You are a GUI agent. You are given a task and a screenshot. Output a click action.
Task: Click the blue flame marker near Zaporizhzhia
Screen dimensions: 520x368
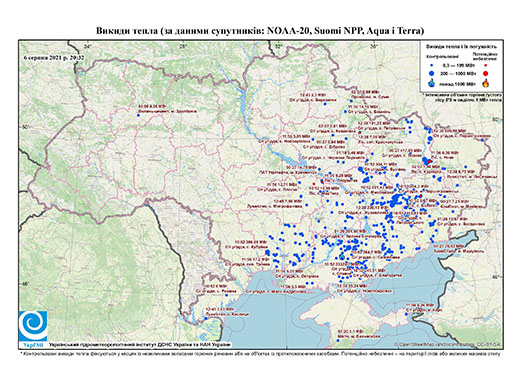342,257
